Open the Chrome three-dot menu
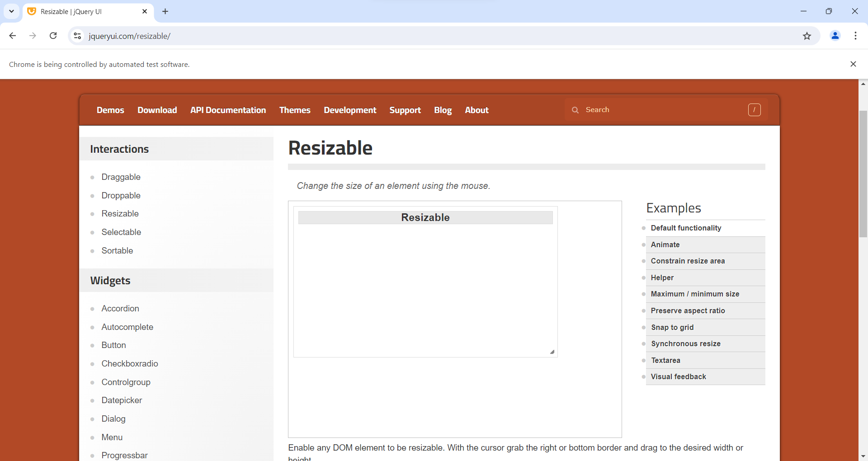 click(x=855, y=36)
